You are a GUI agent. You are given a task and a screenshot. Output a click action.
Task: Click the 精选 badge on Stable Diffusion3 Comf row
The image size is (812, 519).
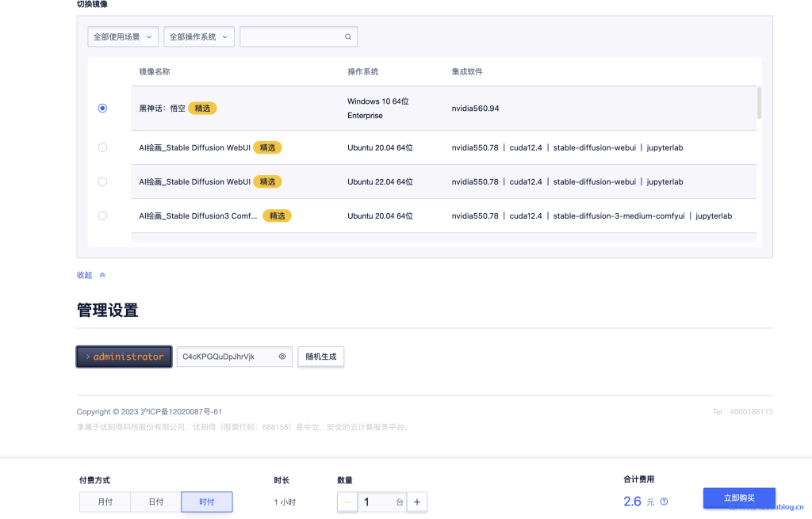277,215
